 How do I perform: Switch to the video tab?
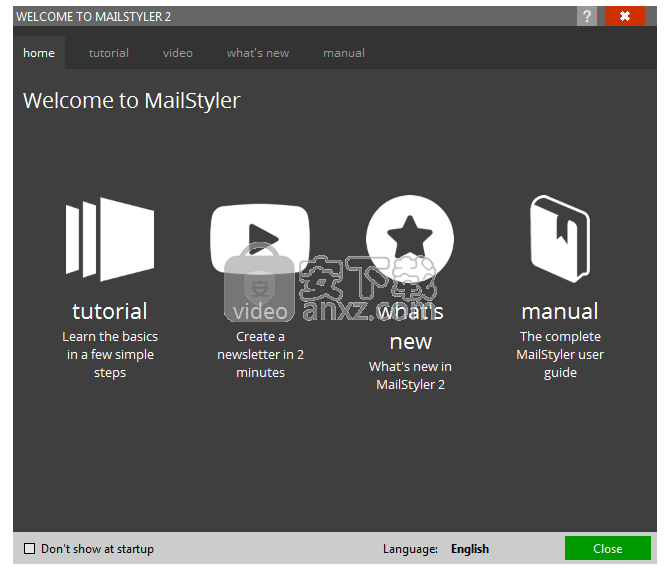point(178,53)
